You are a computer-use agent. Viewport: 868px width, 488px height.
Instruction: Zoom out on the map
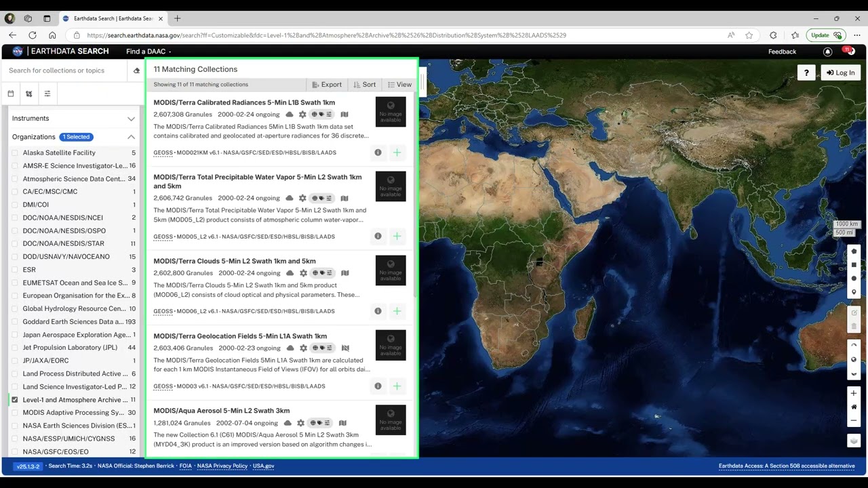[x=854, y=420]
